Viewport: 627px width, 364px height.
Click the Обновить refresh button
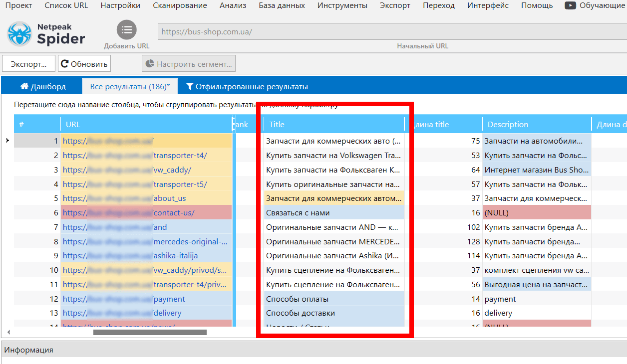click(x=84, y=64)
